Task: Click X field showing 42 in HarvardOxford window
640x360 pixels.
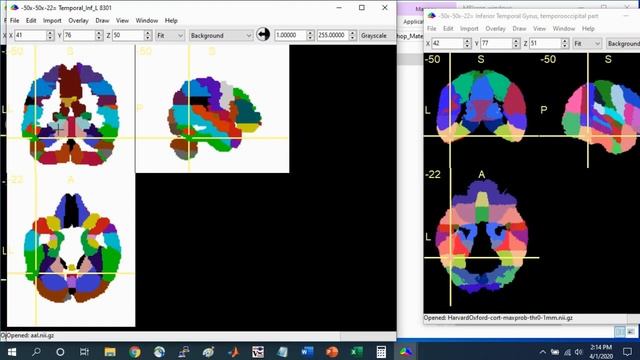Action: tap(447, 43)
